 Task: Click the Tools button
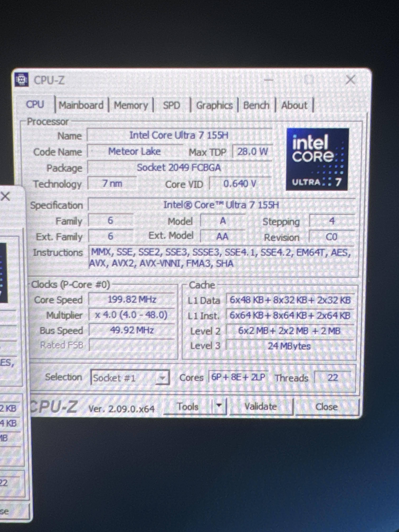tap(188, 407)
